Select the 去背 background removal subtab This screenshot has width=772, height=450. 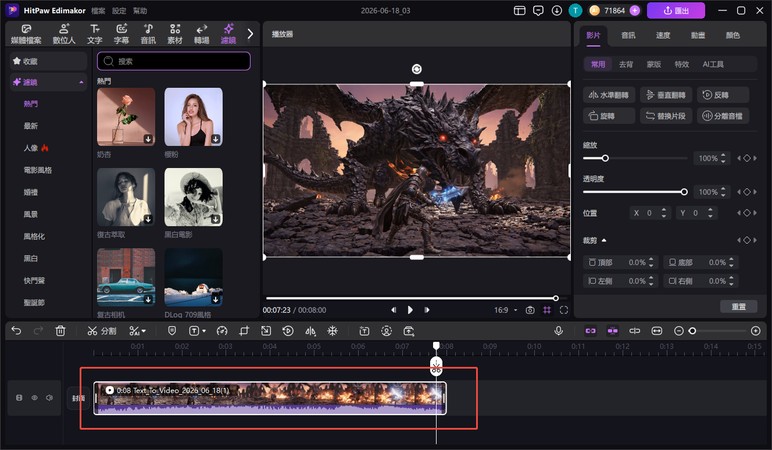tap(626, 64)
